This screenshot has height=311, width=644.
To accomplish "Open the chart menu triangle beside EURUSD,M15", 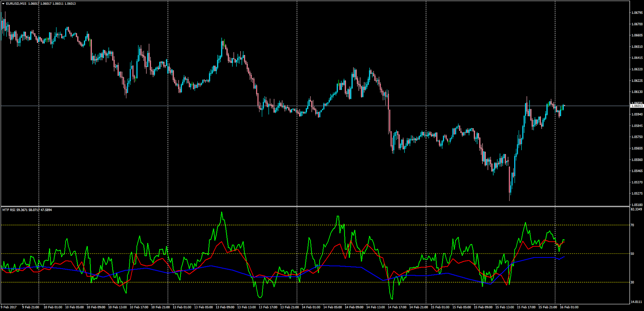I will coord(3,4).
